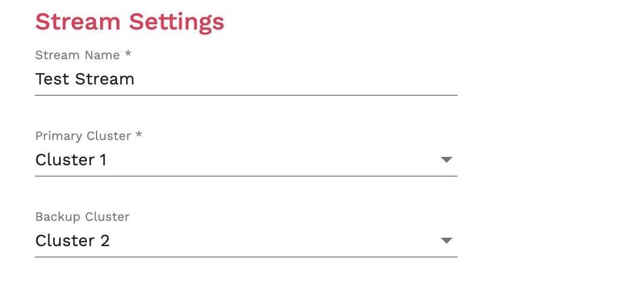Click the empty area of Backup Cluster combo box
Image resolution: width=644 pixels, height=292 pixels.
click(x=272, y=241)
